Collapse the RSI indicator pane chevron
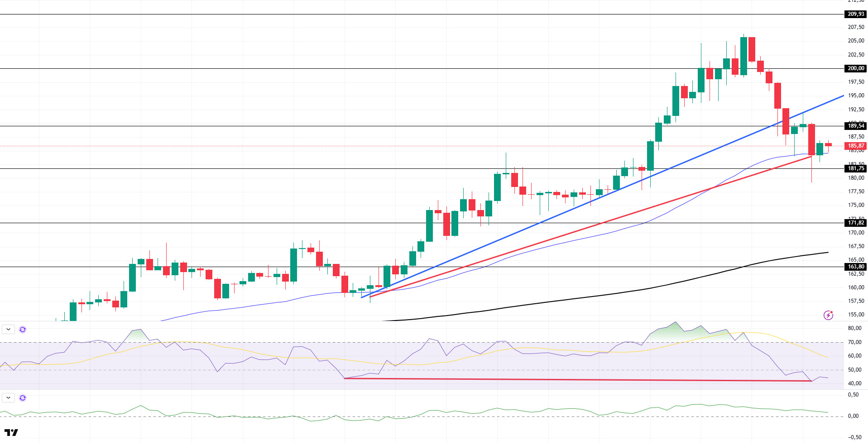Screen dimensions: 868x445 point(8,329)
